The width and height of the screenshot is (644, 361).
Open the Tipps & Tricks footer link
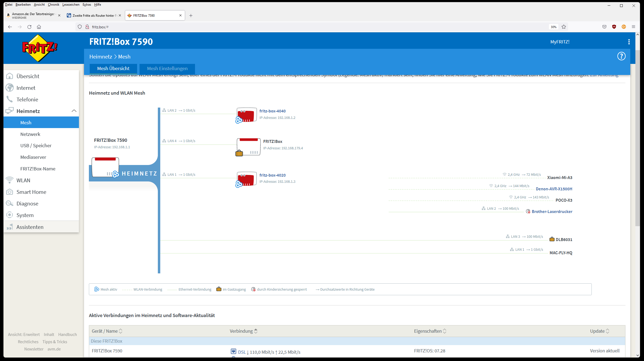pyautogui.click(x=55, y=342)
